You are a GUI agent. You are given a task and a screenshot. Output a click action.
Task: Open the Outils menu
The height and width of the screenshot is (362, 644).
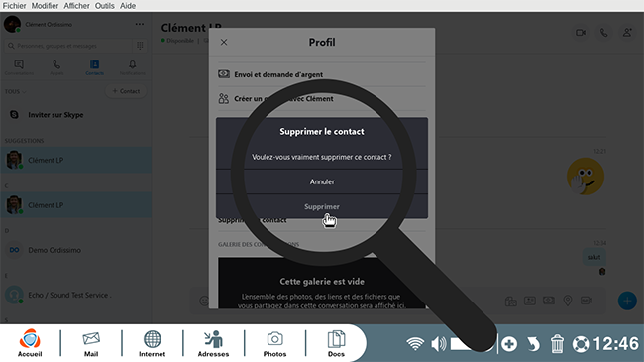pos(105,6)
